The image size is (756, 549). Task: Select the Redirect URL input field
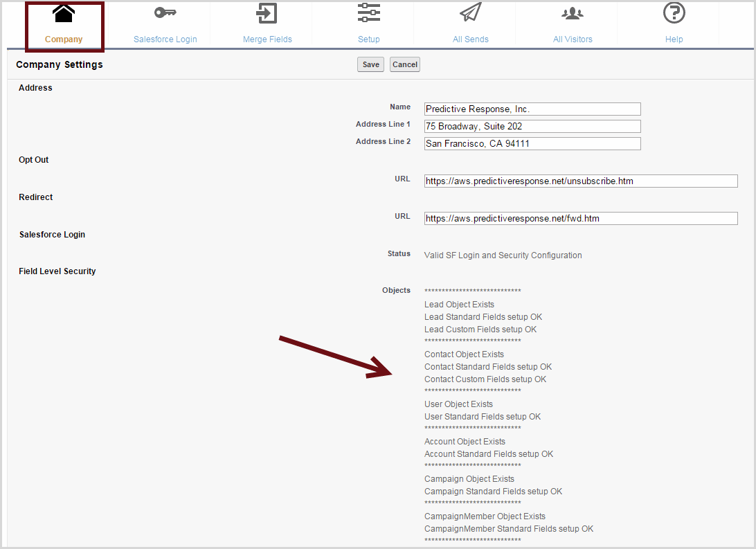[x=580, y=219]
